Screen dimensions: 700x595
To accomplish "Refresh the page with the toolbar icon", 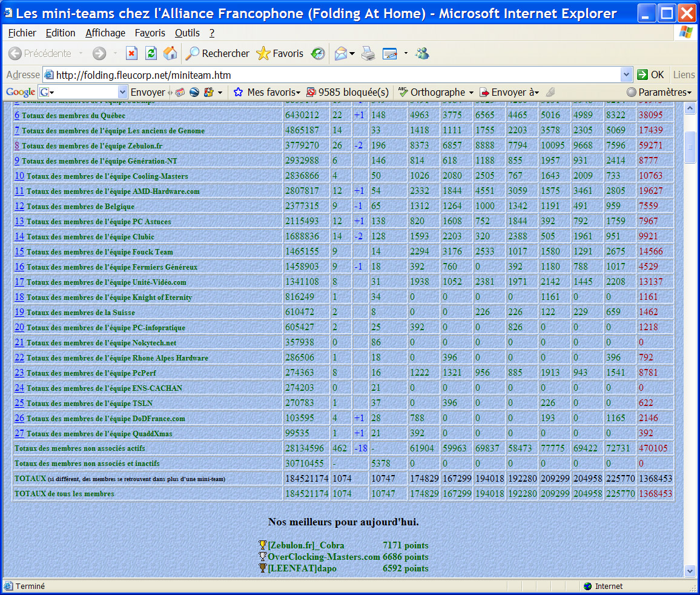I will (151, 53).
